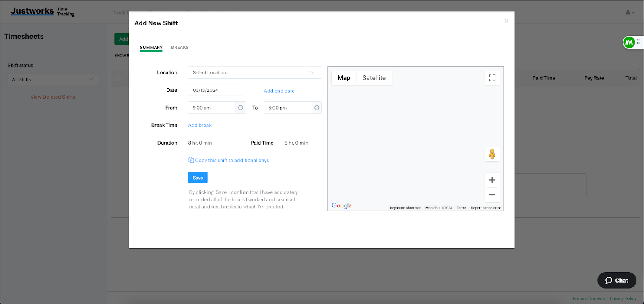Expand the All Shifts status dropdown
644x304 pixels.
pos(52,79)
